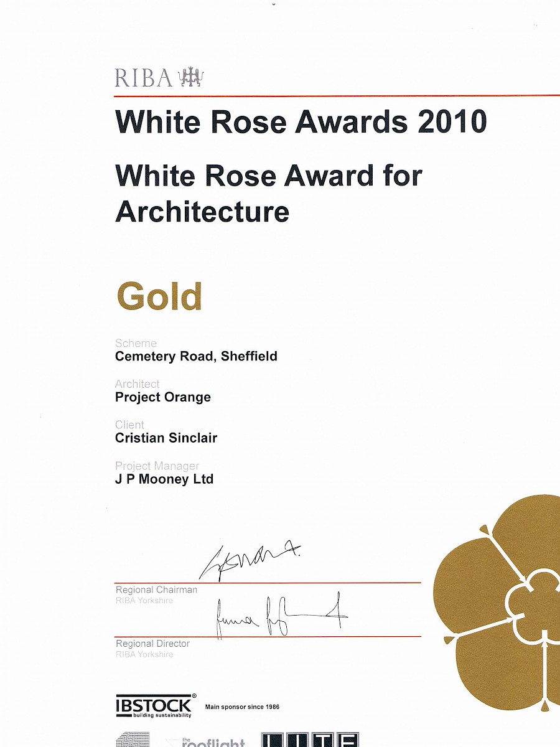Click the Cristian Sinclair client name

point(166,438)
